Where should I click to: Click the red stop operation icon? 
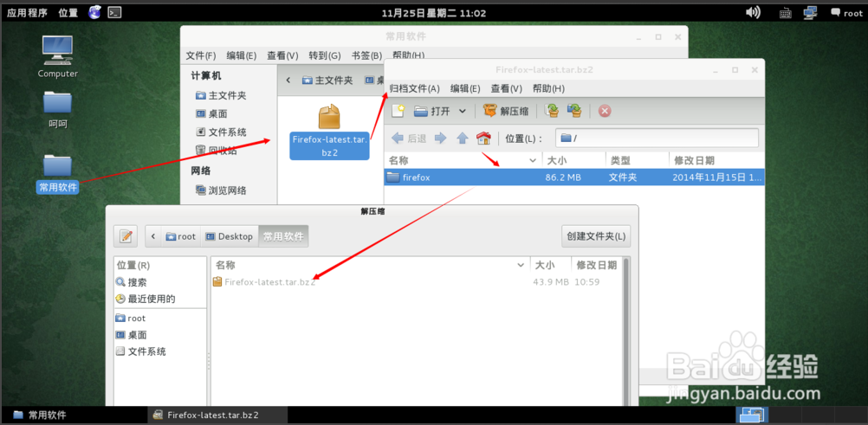605,112
